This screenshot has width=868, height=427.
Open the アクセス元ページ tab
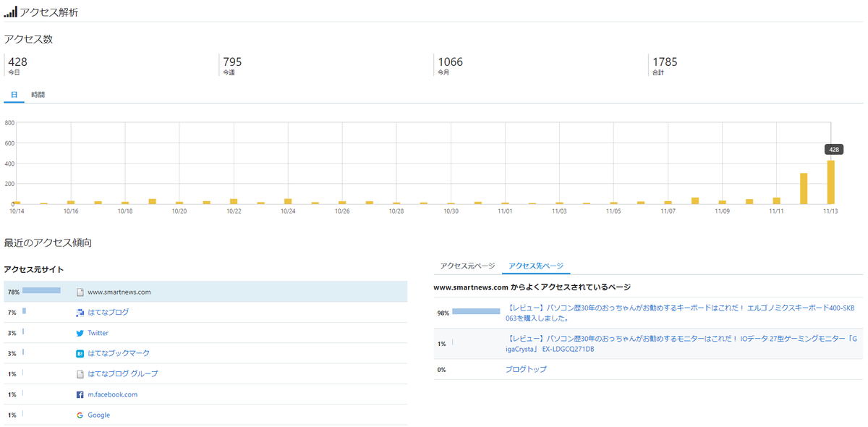[467, 266]
